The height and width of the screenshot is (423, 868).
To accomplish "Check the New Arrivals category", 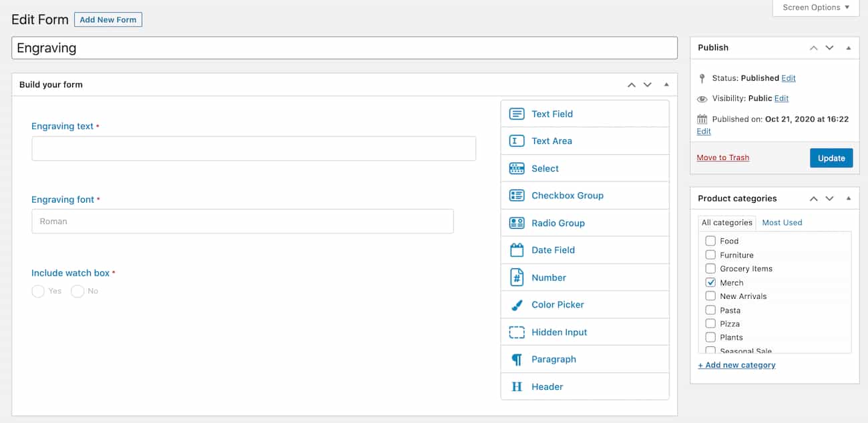I will click(x=710, y=296).
